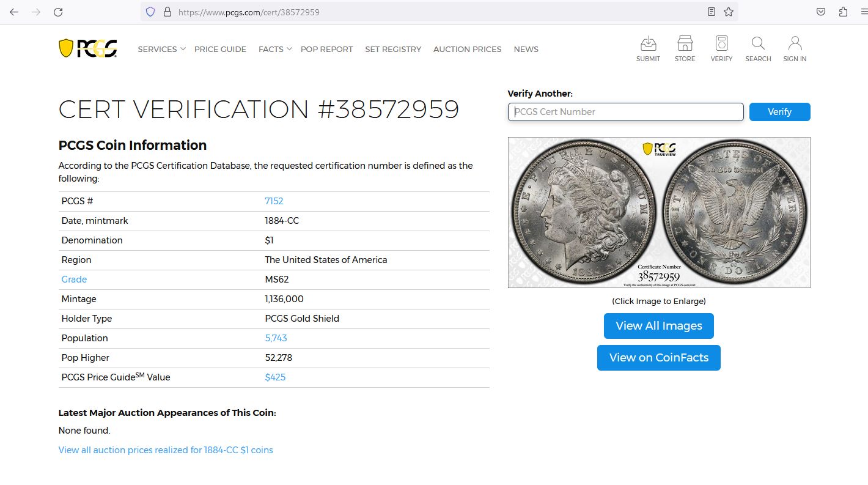Open the Pop Report menu item

click(x=326, y=49)
